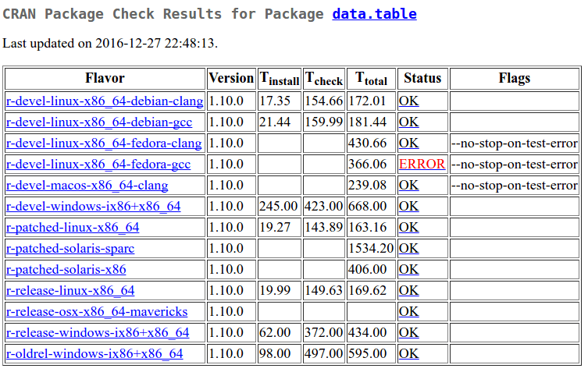Click OK status for r-oldrel-windows row
Viewport: 588px width, 372px height.
(408, 354)
